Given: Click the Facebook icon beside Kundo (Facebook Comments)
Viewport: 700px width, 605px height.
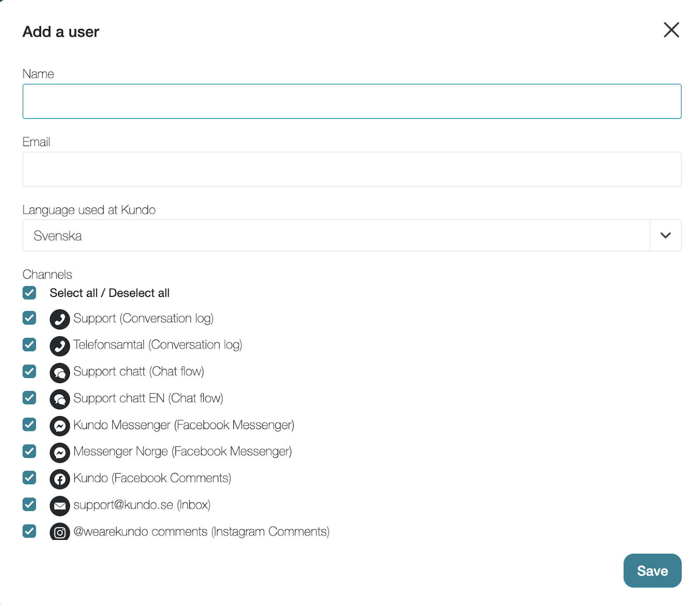Looking at the screenshot, I should (59, 479).
